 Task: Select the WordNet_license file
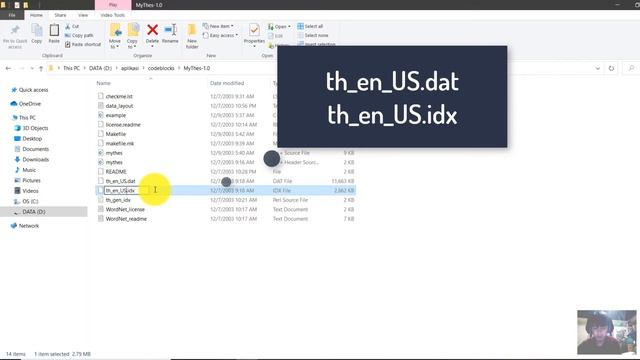pyautogui.click(x=125, y=209)
